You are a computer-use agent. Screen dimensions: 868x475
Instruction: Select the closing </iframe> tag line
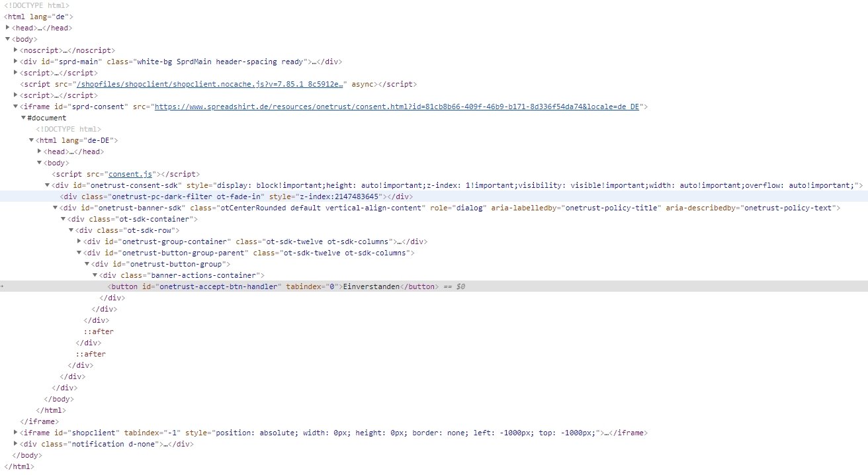pos(39,421)
